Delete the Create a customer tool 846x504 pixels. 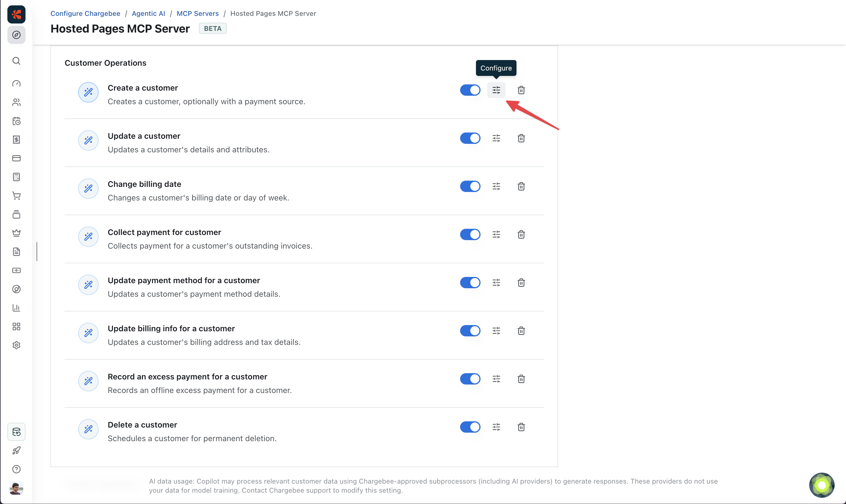coord(521,90)
